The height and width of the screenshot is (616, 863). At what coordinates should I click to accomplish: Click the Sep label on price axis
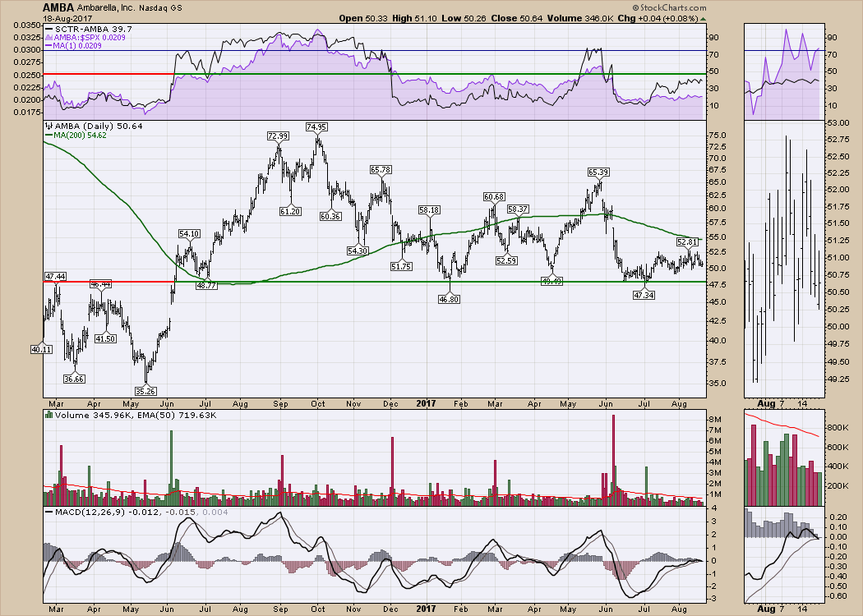[x=279, y=404]
